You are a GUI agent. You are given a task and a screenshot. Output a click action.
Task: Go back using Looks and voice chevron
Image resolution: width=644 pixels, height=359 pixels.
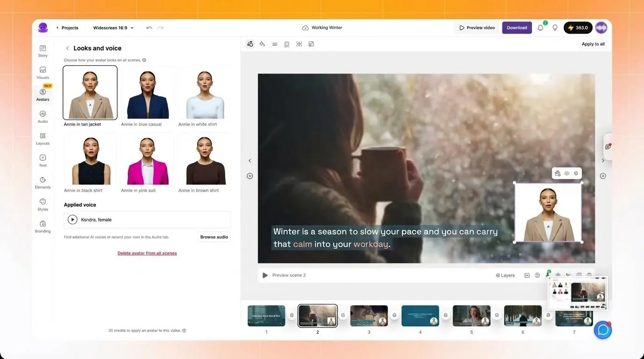[67, 48]
